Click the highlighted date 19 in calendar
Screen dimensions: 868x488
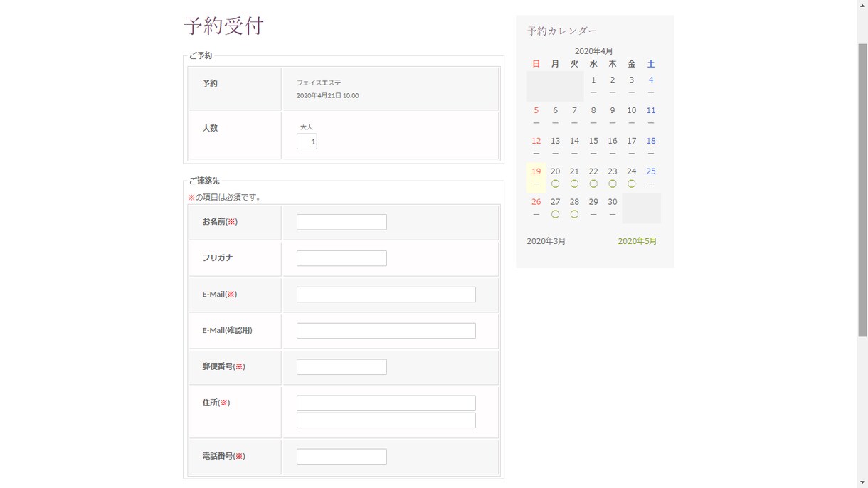(536, 171)
